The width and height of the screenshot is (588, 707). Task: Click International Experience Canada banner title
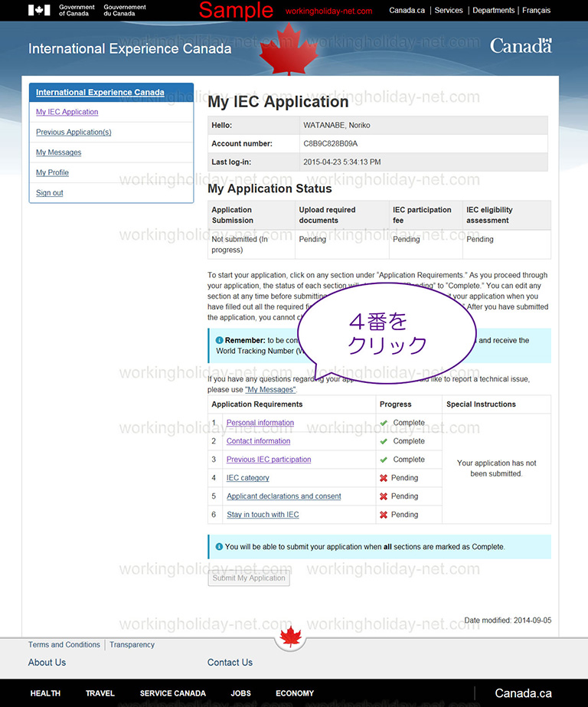tap(129, 49)
